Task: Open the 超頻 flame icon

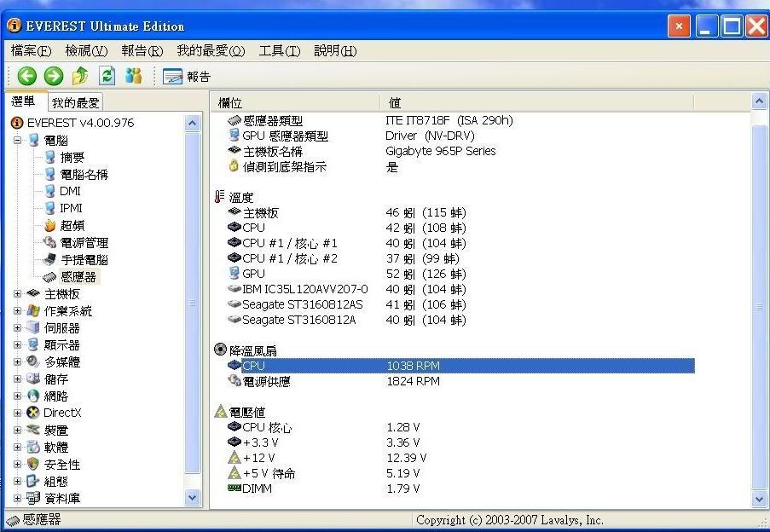Action: 49,225
